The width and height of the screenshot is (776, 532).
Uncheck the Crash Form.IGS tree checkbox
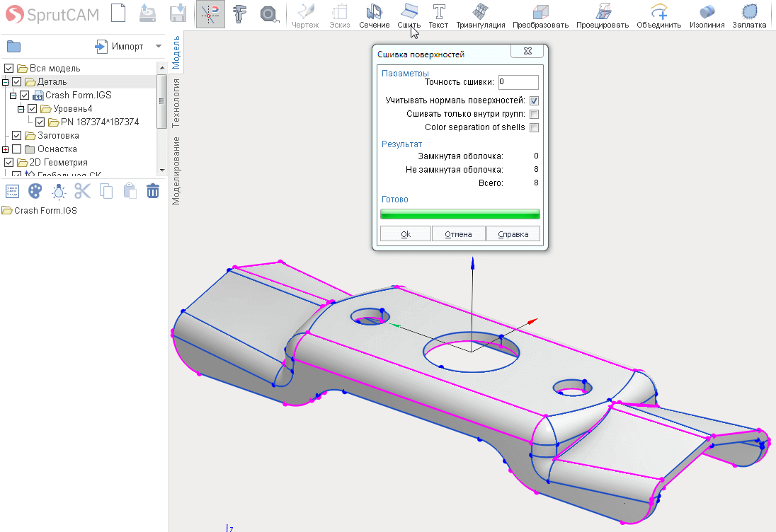pos(24,95)
